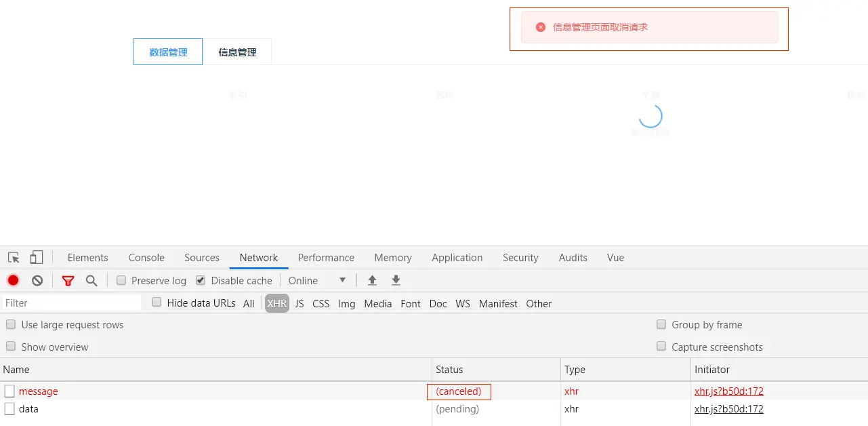Screen dimensions: 868x426
Task: Select the inspect element tool
Action: (12, 257)
